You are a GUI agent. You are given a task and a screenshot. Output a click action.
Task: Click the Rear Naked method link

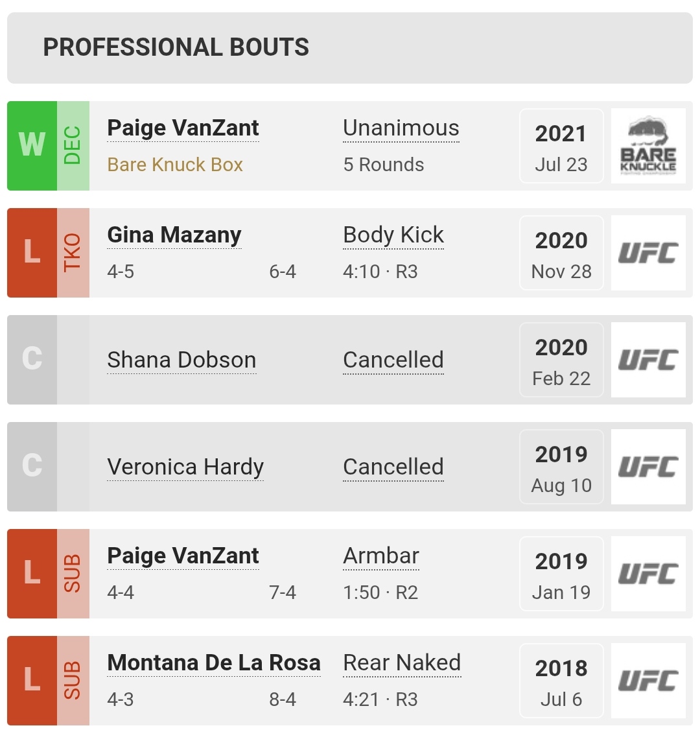(x=402, y=663)
